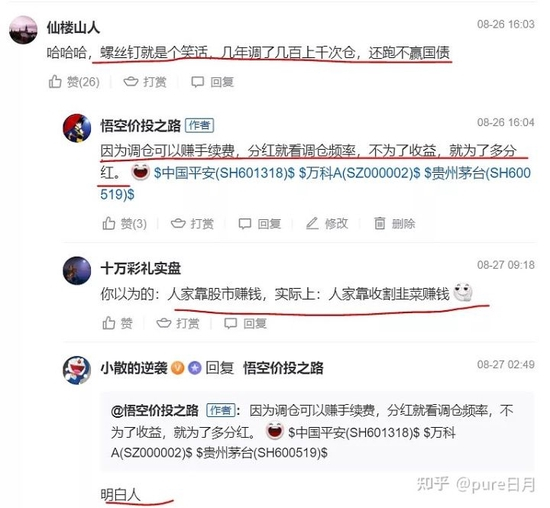Delete the reply using 删除
Image resolution: width=550 pixels, height=508 pixels.
tap(395, 223)
